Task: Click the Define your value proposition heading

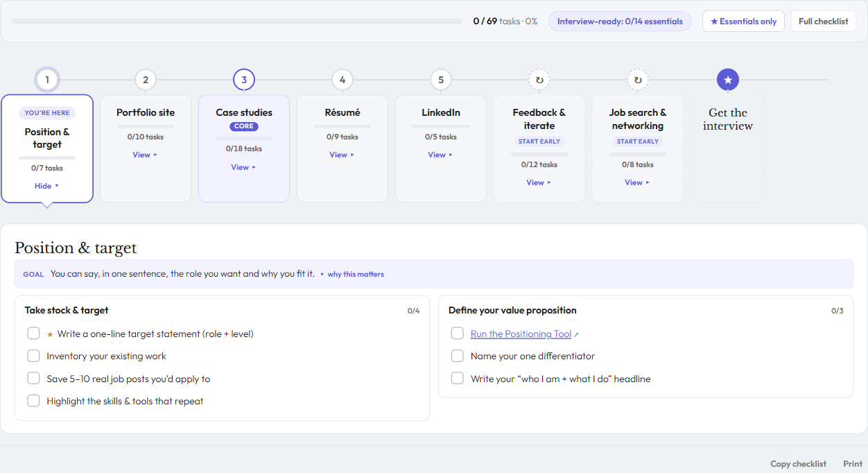Action: (512, 310)
